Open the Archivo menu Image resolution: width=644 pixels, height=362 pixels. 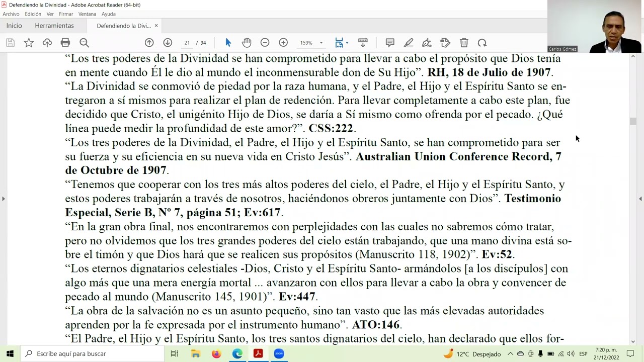(x=11, y=14)
